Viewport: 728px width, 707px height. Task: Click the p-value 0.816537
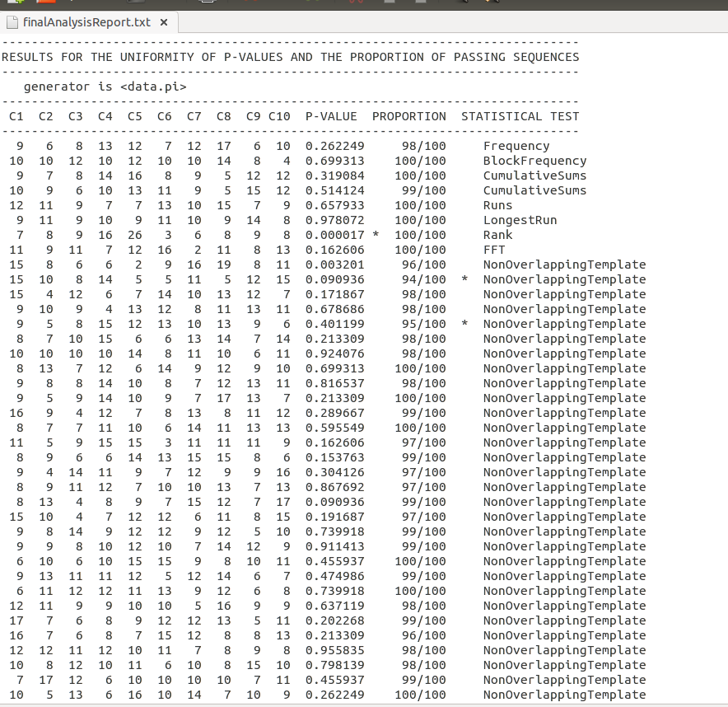click(334, 383)
